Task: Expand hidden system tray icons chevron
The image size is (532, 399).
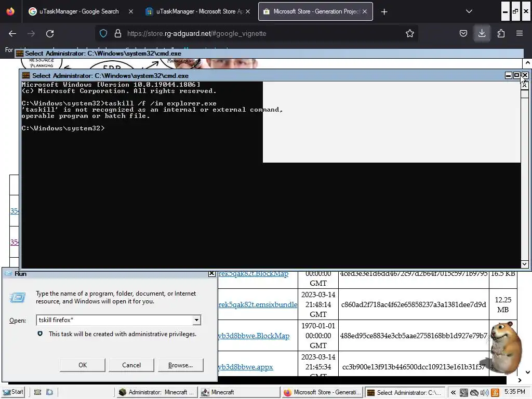Action: pyautogui.click(x=453, y=393)
